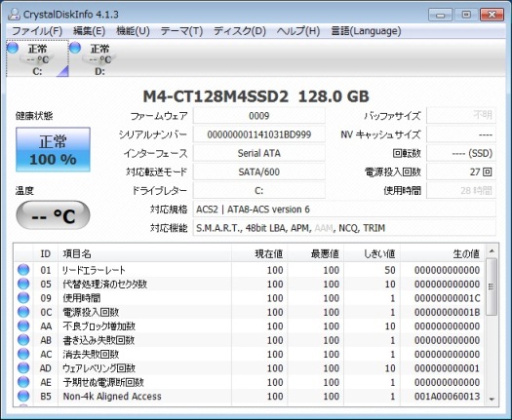Open the ファイル(F) menu
The image size is (512, 420).
pos(37,31)
